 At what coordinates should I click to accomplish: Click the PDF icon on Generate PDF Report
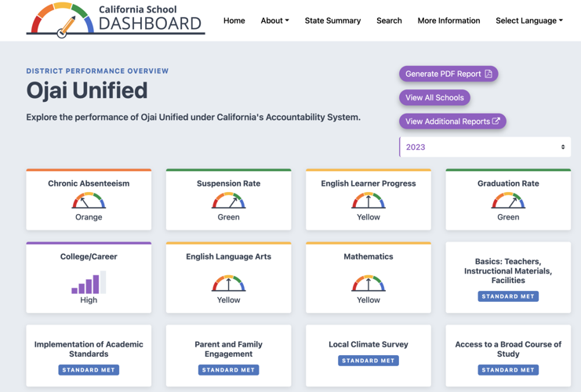click(488, 74)
